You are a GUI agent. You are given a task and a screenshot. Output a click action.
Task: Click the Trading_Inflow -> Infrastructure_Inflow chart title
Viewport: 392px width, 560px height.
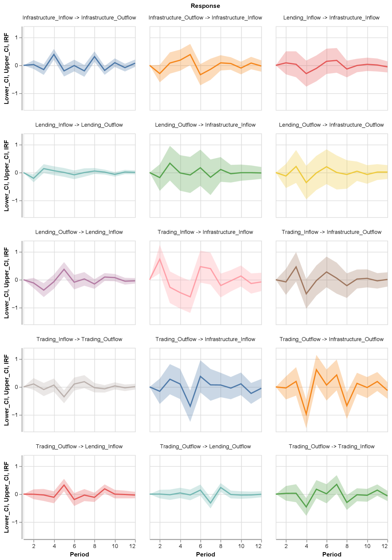point(205,232)
